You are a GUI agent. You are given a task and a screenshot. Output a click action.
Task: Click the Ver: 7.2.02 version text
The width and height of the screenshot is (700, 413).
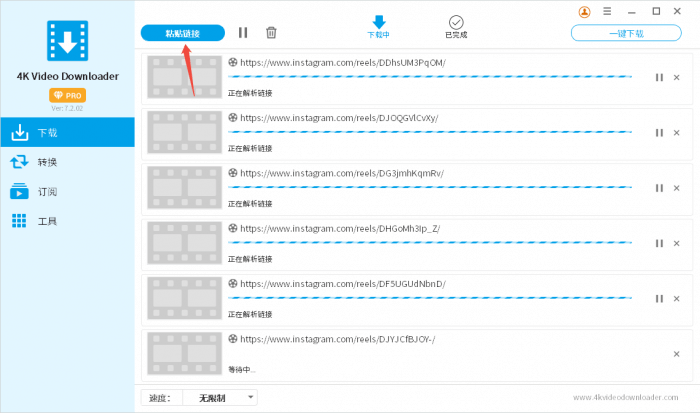[67, 108]
